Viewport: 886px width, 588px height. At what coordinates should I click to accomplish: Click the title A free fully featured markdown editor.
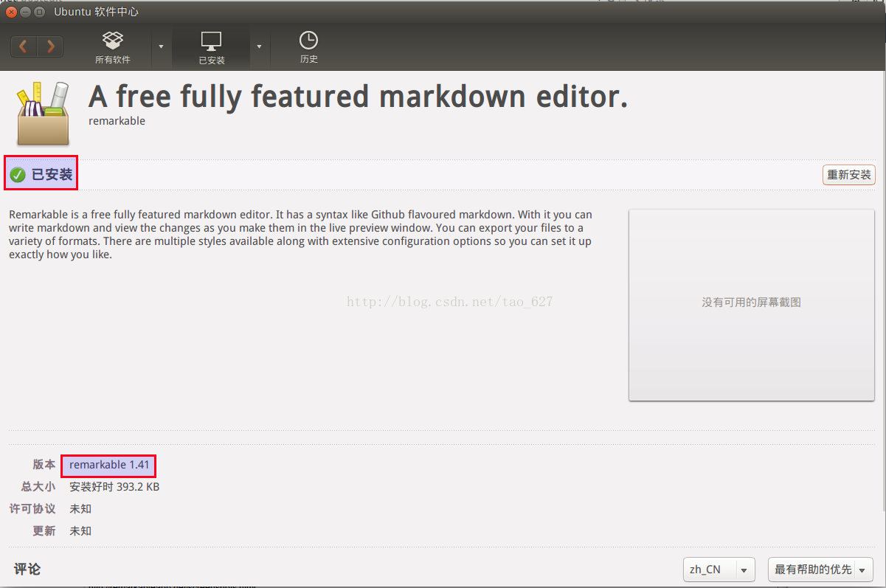(x=358, y=96)
